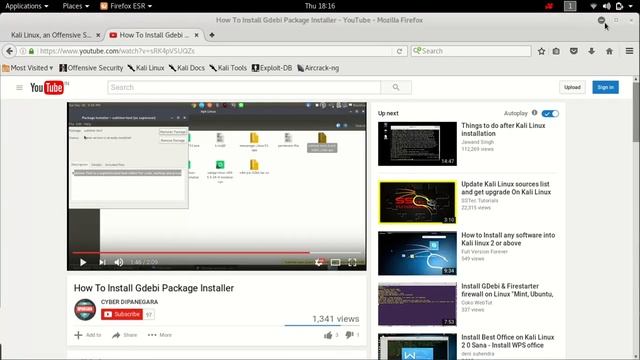Viewport: 640px width, 360px height.
Task: Click the page vertical scrollbar
Action: pyautogui.click(x=636, y=112)
